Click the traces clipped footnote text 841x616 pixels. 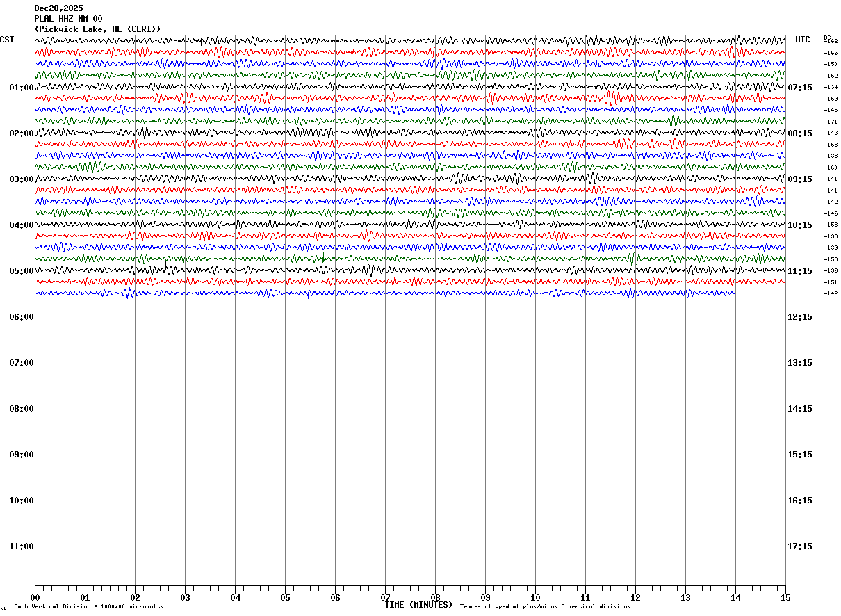tap(545, 607)
